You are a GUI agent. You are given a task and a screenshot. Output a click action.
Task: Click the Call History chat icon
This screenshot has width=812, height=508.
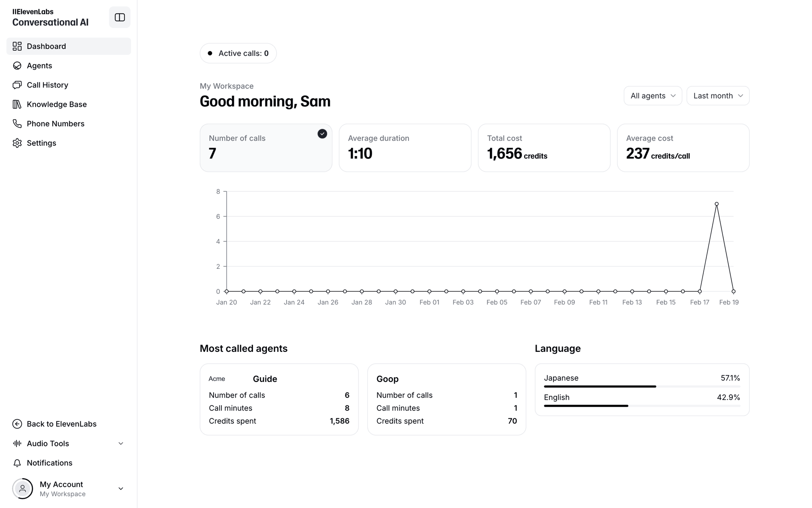tap(17, 85)
